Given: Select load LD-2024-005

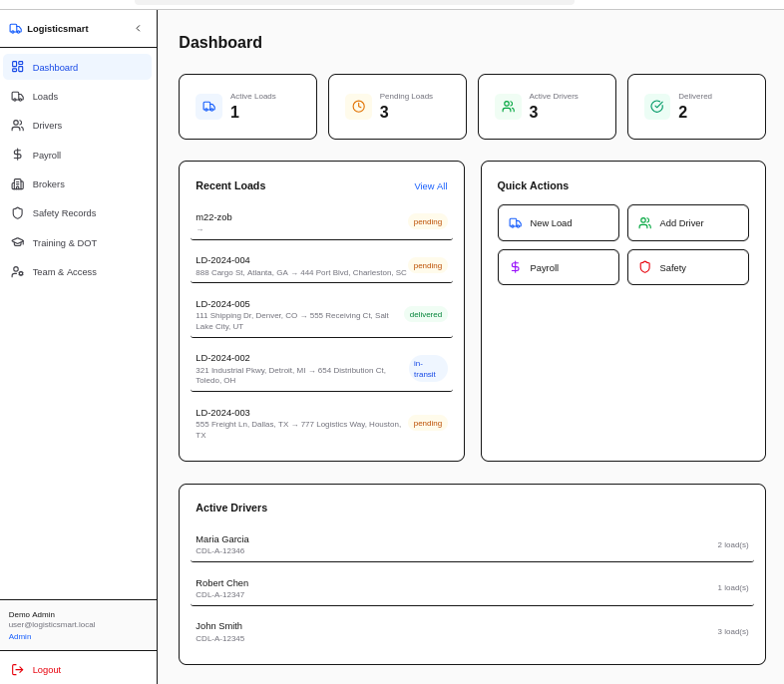Looking at the screenshot, I should 321,315.
